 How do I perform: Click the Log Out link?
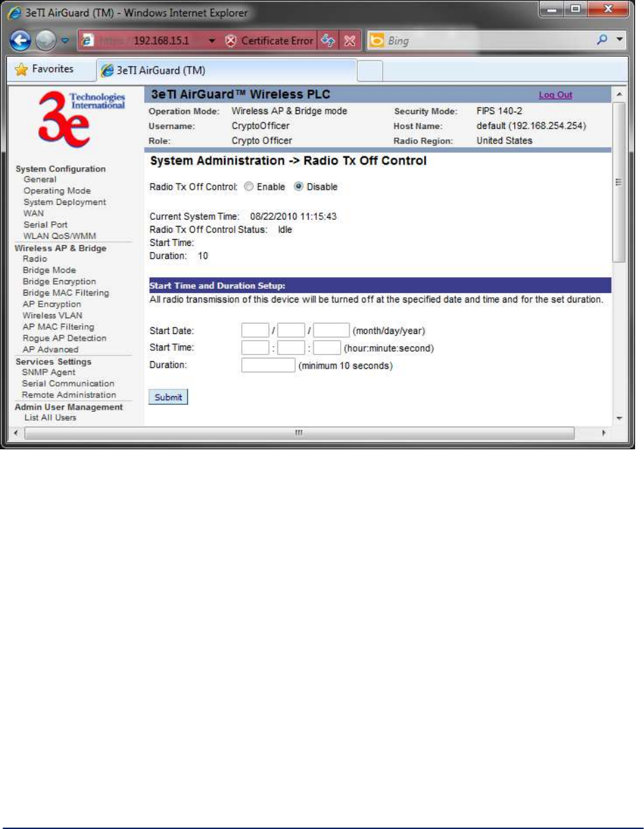[x=555, y=95]
